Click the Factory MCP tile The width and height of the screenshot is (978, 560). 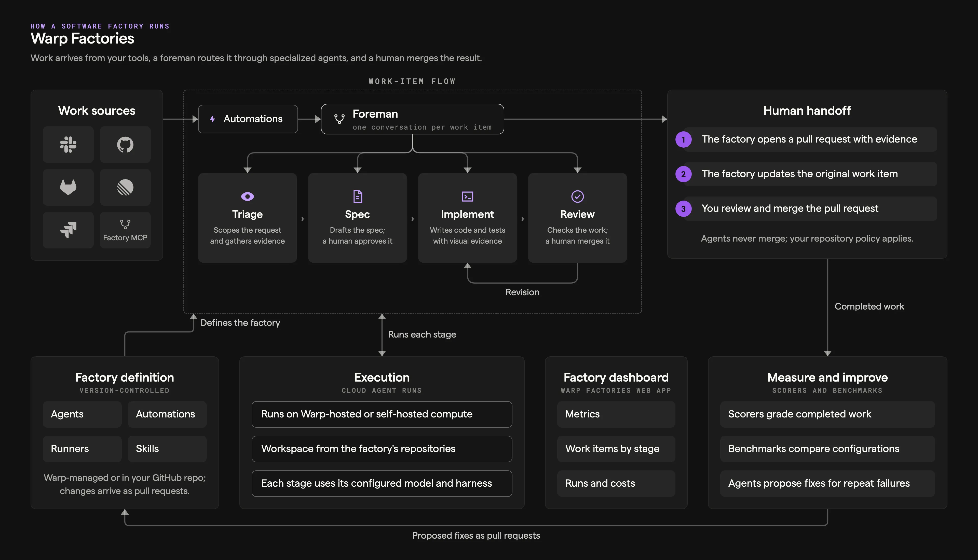125,230
